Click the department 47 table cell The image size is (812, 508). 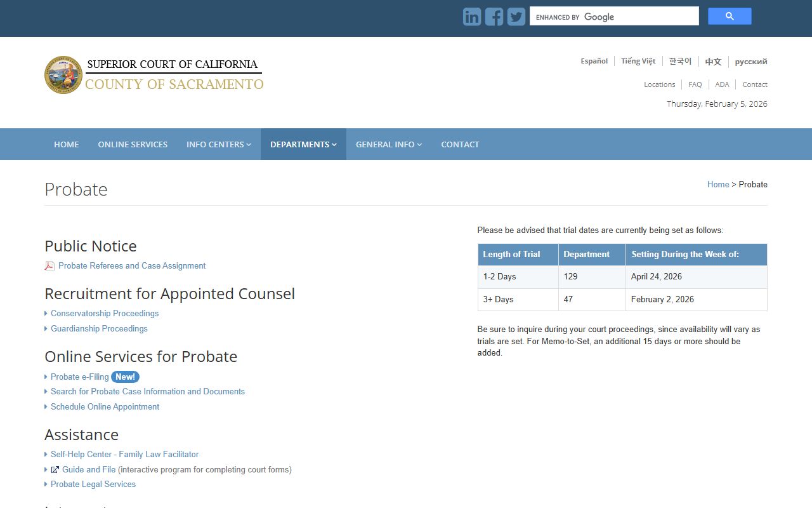pos(592,300)
